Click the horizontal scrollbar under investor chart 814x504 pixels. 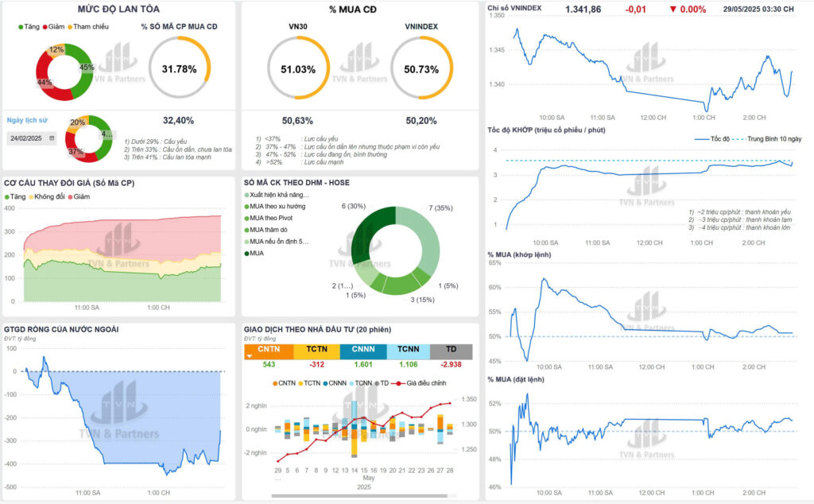coord(358,496)
